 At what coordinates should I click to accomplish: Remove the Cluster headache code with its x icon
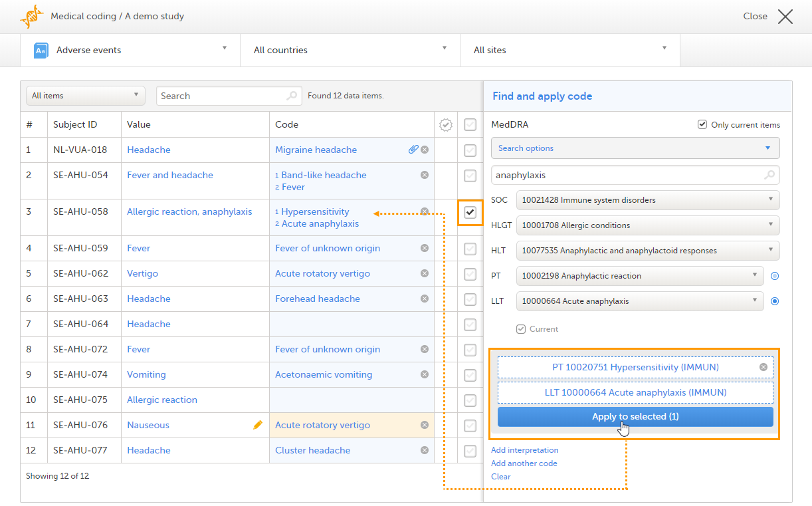(425, 450)
